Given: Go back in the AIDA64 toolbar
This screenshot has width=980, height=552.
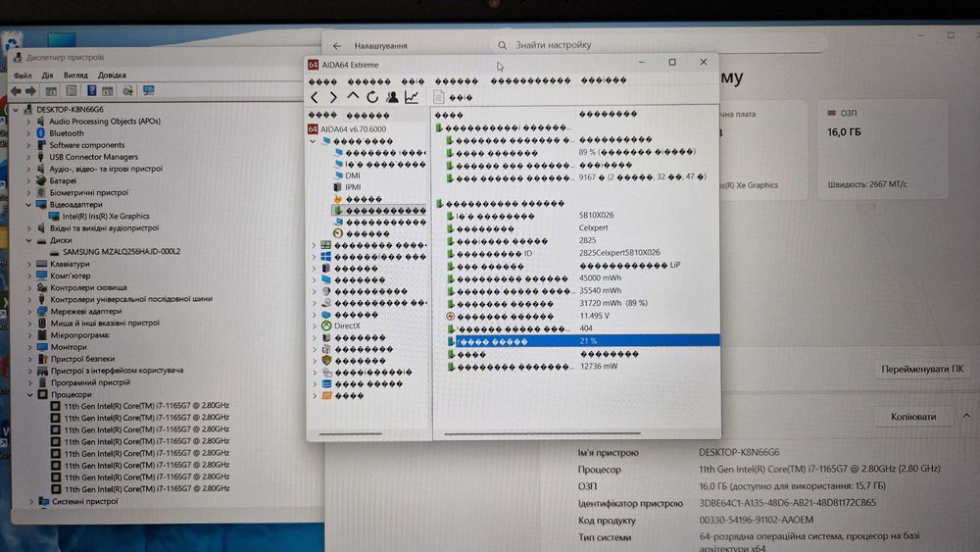Looking at the screenshot, I should [x=315, y=97].
